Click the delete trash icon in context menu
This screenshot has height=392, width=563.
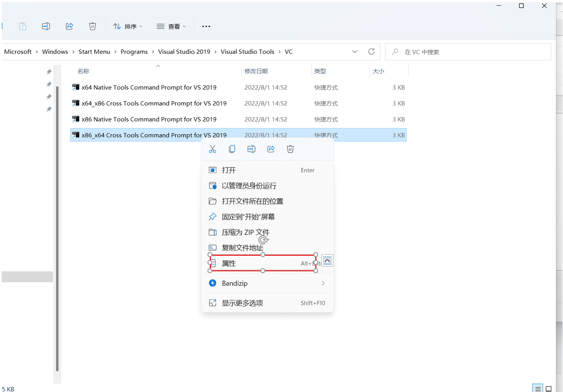(290, 149)
